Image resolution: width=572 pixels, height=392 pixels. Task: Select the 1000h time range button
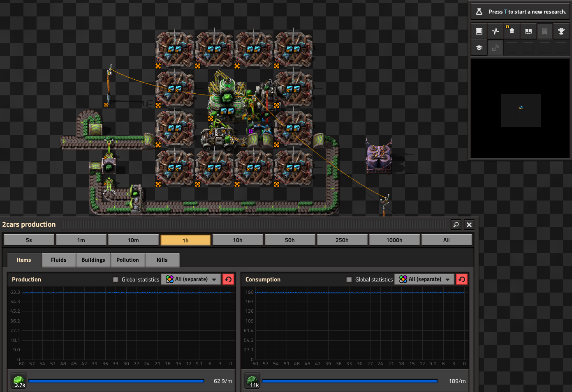click(x=394, y=240)
